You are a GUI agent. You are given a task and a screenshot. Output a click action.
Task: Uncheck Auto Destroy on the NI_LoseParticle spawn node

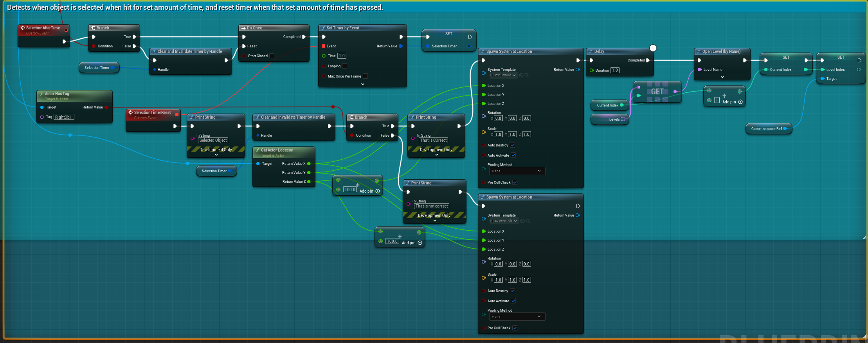coord(513,291)
